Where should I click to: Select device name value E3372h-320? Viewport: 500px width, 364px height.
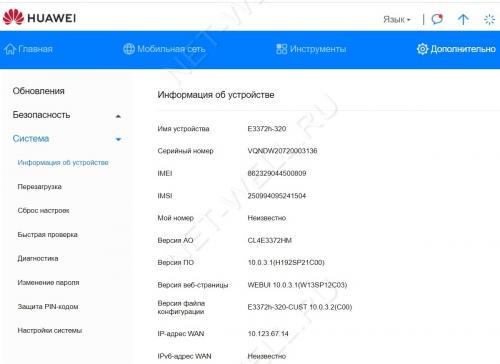pyautogui.click(x=267, y=129)
